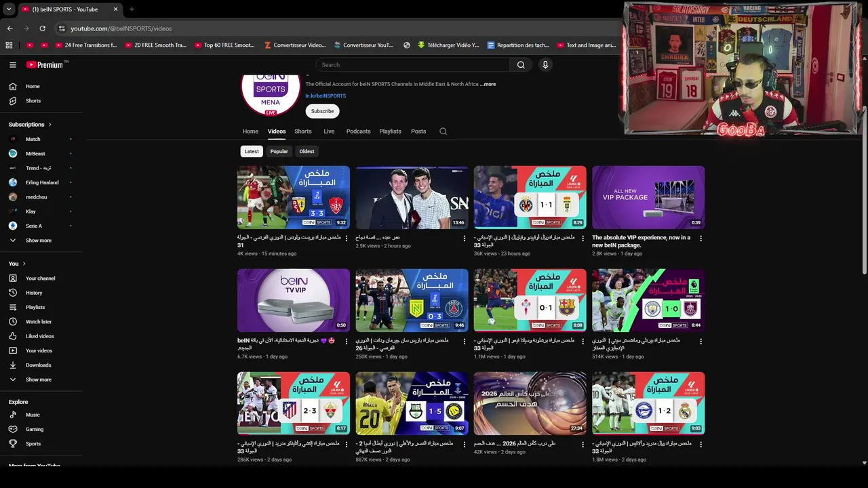Expand the You section arrow

coord(24,264)
